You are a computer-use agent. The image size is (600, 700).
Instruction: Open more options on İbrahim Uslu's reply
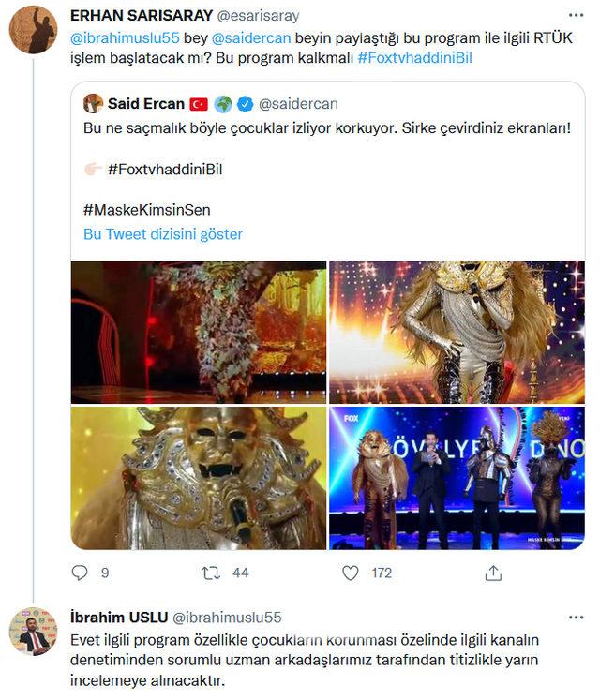(x=574, y=617)
